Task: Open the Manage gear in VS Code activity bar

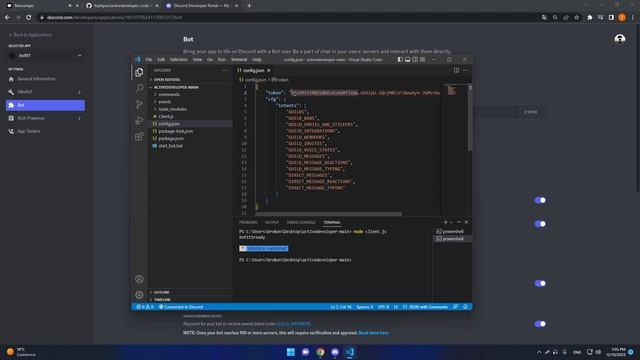Action: coord(139,295)
